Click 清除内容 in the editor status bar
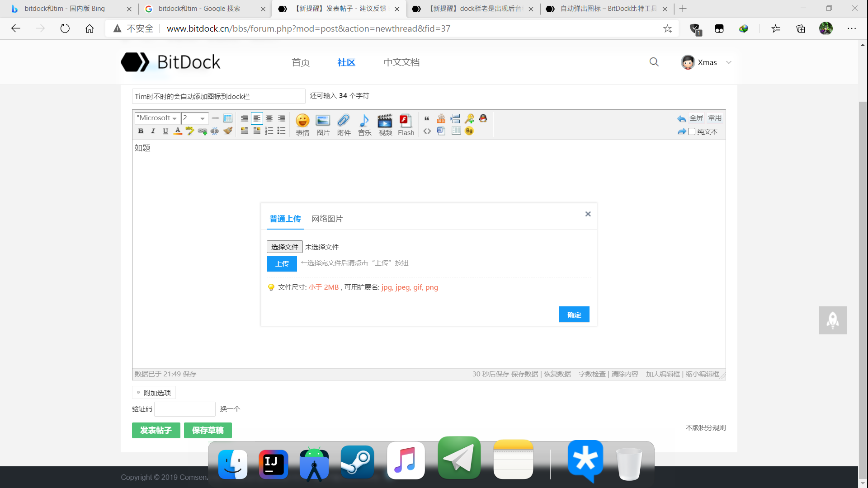Image resolution: width=868 pixels, height=488 pixels. (x=625, y=374)
